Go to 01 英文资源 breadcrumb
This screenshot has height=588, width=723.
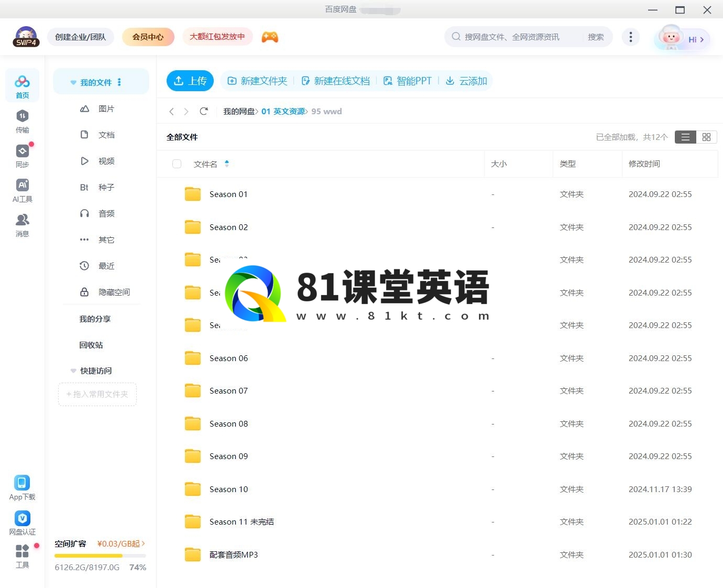(x=283, y=111)
